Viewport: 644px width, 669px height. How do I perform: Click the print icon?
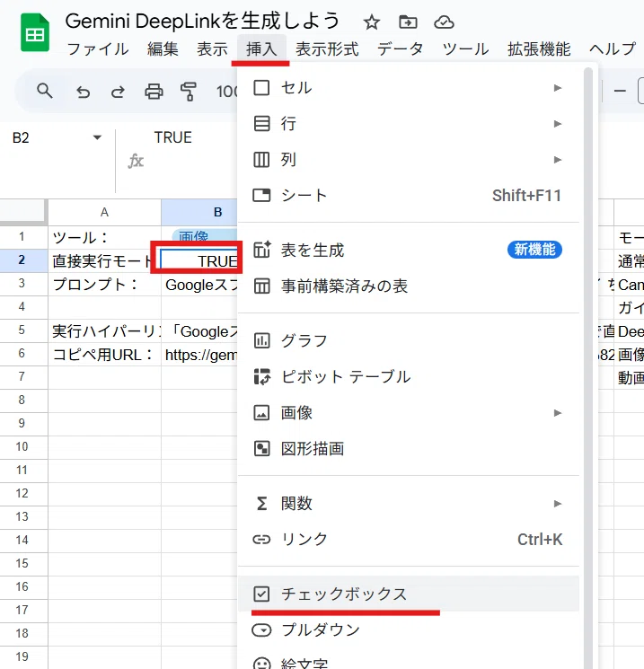(x=154, y=92)
